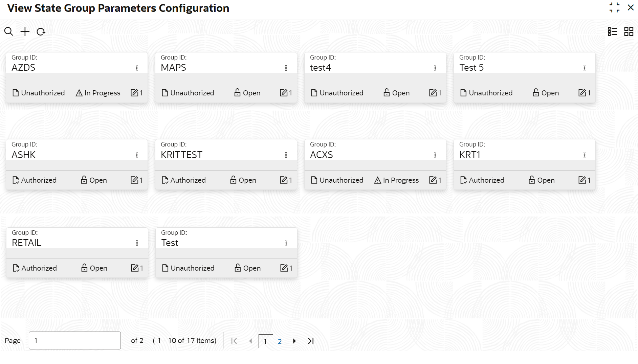Open the three-dot menu on Test 5 card
The image size is (638, 364).
585,68
